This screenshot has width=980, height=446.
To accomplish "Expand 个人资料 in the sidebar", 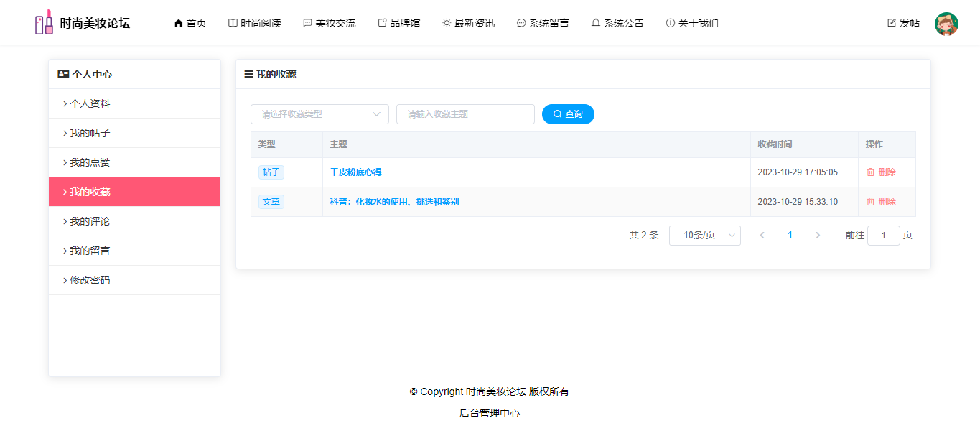I will [90, 103].
